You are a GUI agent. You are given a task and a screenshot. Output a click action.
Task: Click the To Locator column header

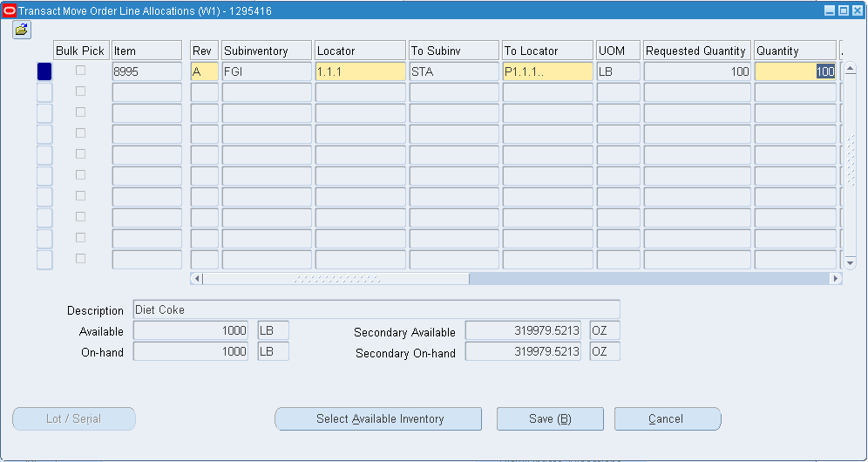[547, 51]
